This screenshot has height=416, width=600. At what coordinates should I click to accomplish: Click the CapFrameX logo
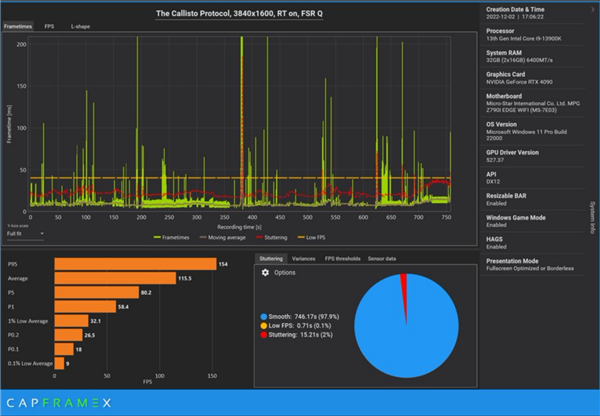(x=59, y=403)
